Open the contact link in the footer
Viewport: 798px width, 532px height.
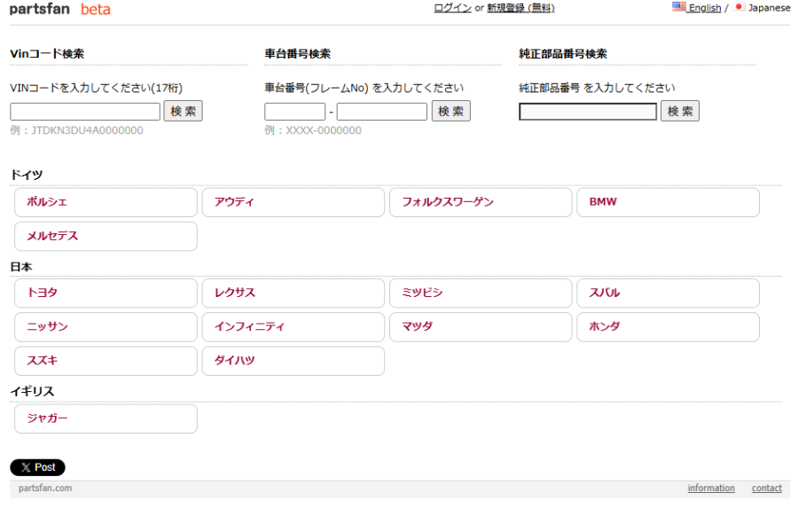(766, 488)
